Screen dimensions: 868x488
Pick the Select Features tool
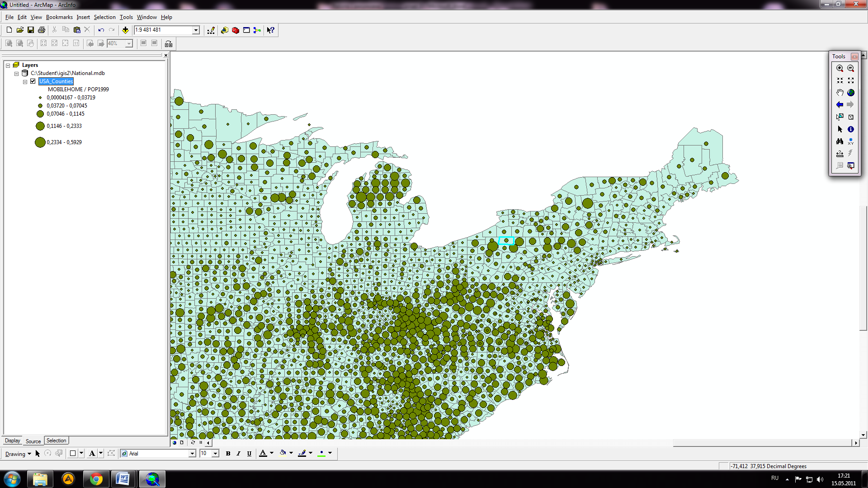click(x=840, y=117)
